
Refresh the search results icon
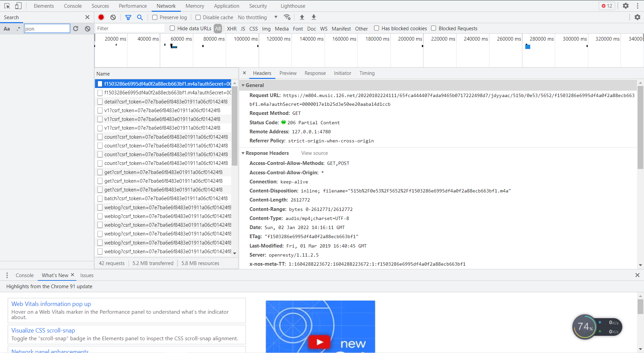point(76,29)
